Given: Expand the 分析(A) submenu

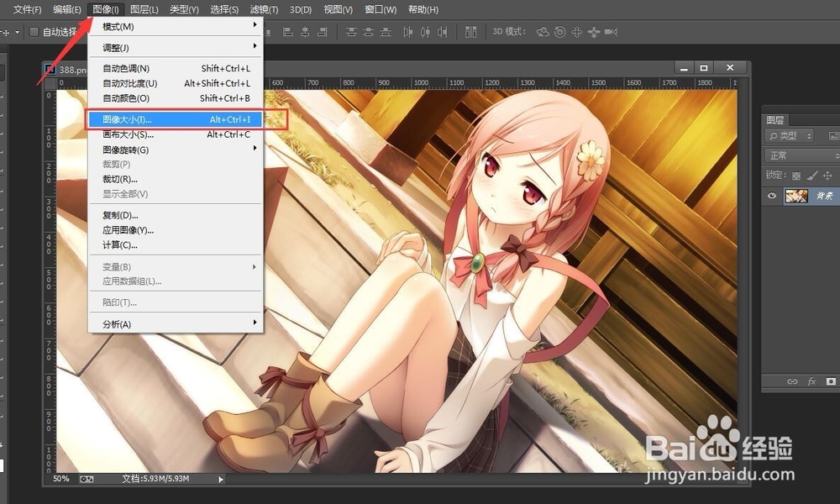Looking at the screenshot, I should coord(176,324).
